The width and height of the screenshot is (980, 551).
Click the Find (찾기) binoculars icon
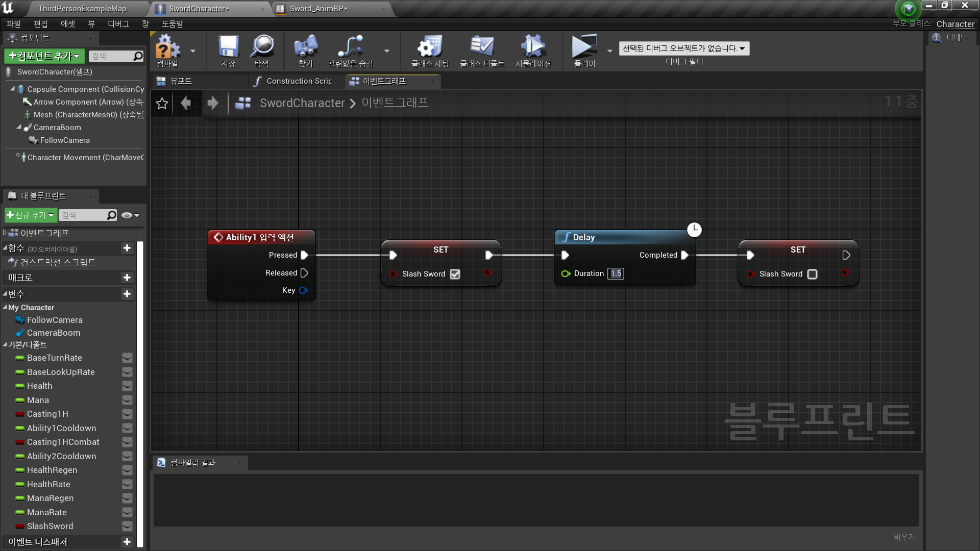tap(305, 50)
